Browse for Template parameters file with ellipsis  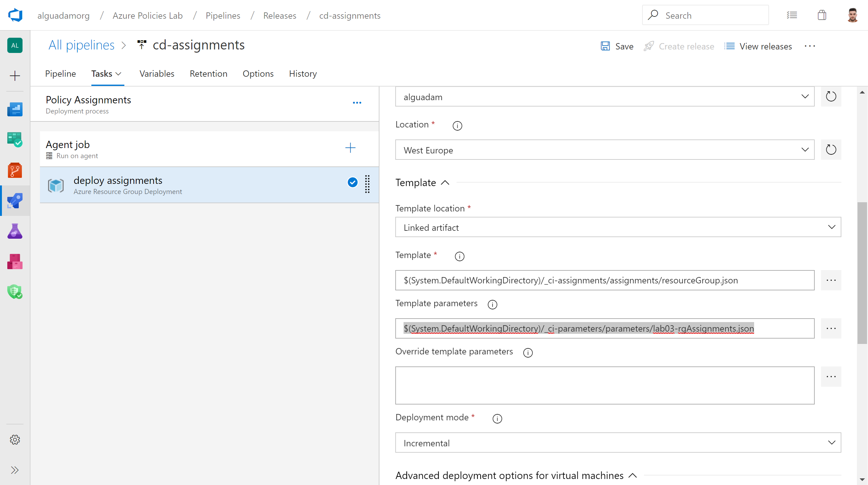[831, 328]
